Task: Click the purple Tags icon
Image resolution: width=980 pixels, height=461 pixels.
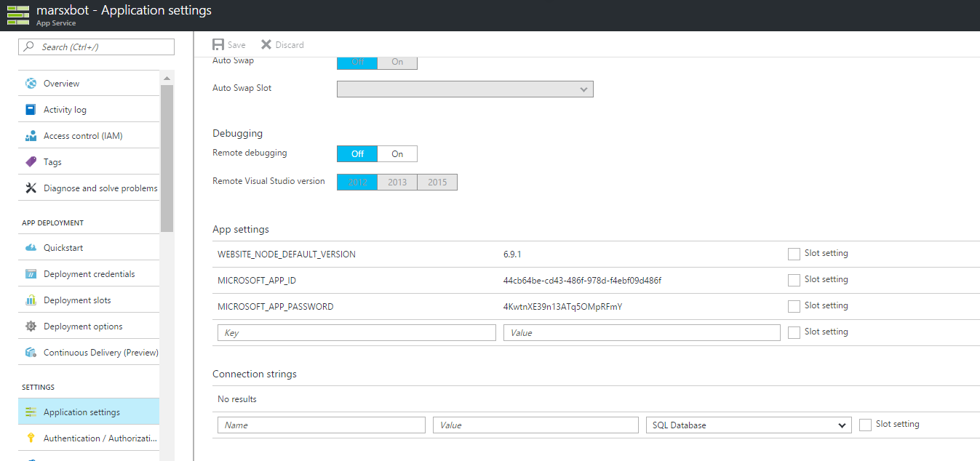Action: pos(31,162)
